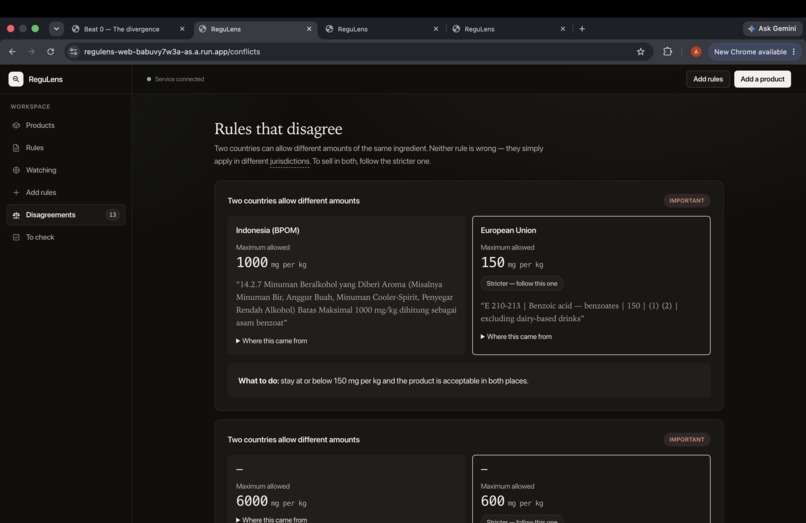The image size is (806, 523).
Task: Expand Where this came from under Indonesia (BPOM)
Action: click(x=271, y=341)
